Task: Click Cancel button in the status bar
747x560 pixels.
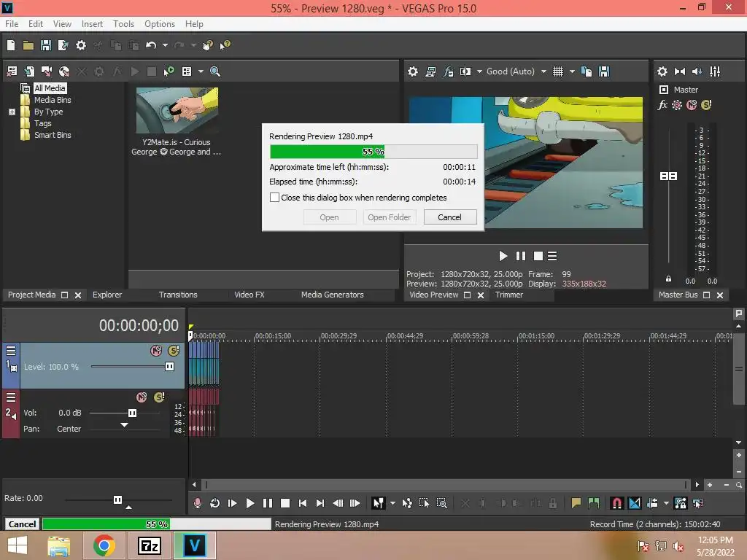Action: click(x=22, y=524)
